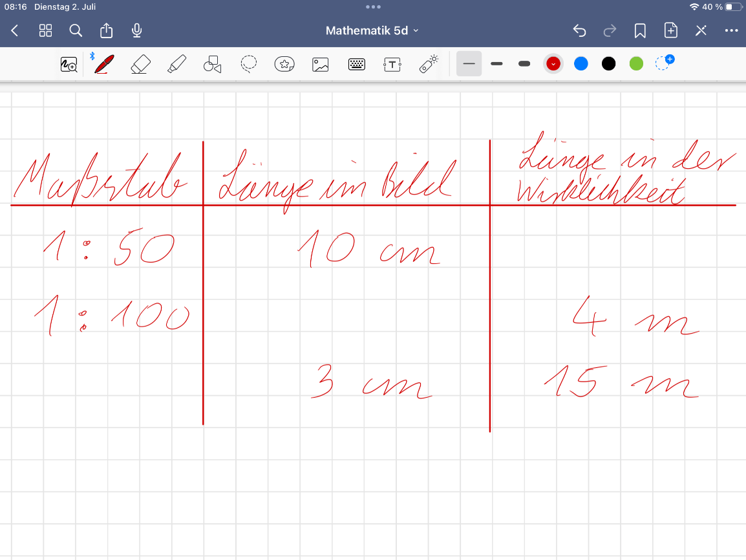Choose the thinnest stroke width
The image size is (746, 560).
tap(469, 63)
